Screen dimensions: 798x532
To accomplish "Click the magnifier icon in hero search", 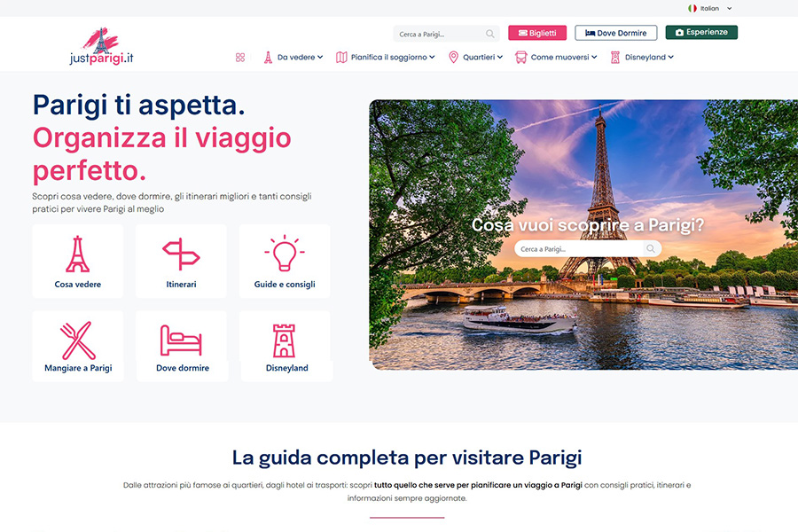I will tap(651, 249).
